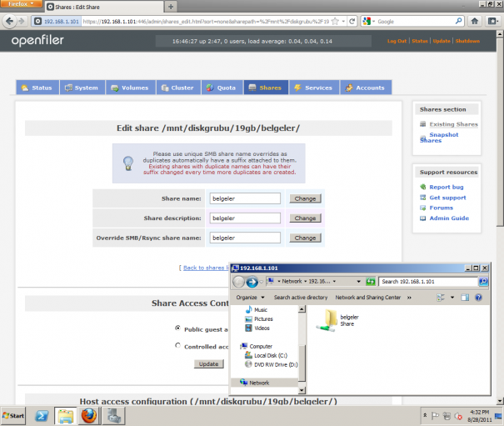
Task: Click Explorer refresh green icon
Action: (370, 282)
